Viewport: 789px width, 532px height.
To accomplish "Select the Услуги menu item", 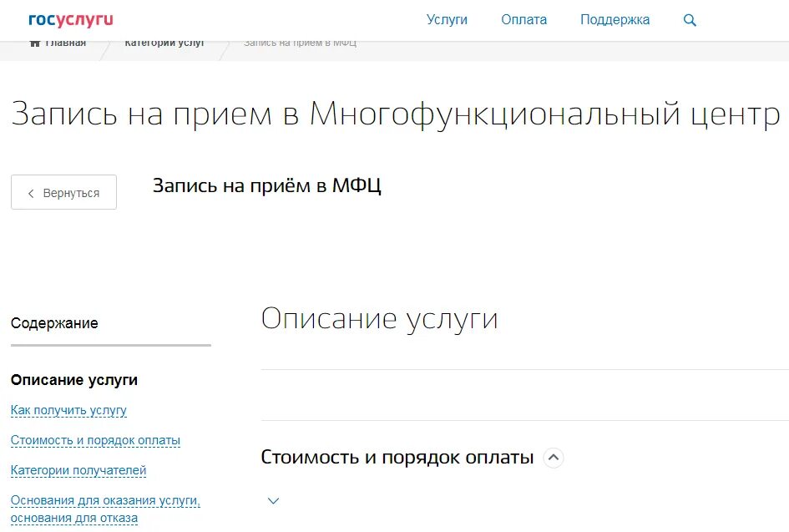I will (x=448, y=19).
